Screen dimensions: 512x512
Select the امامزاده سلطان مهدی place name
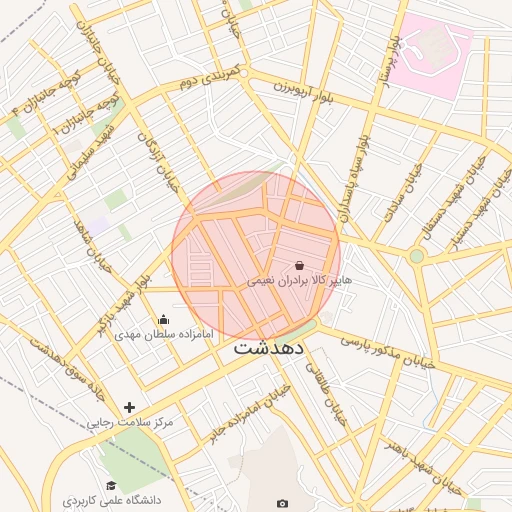click(x=164, y=334)
